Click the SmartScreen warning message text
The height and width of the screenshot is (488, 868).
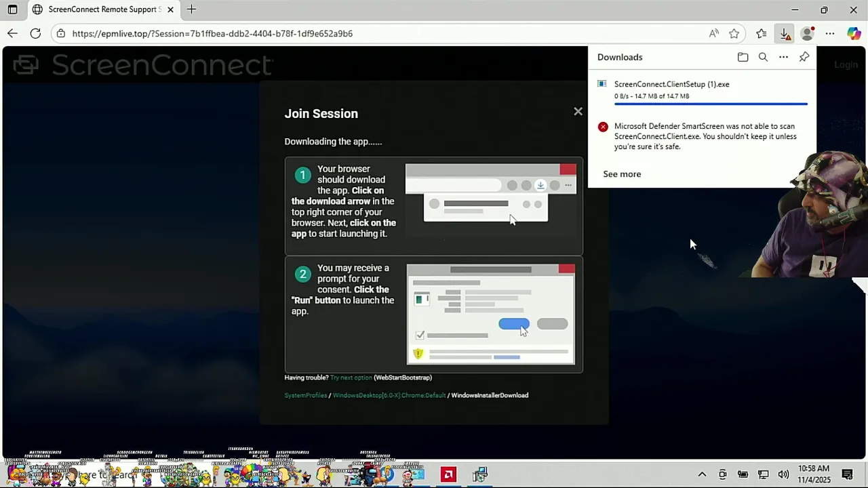tap(705, 136)
